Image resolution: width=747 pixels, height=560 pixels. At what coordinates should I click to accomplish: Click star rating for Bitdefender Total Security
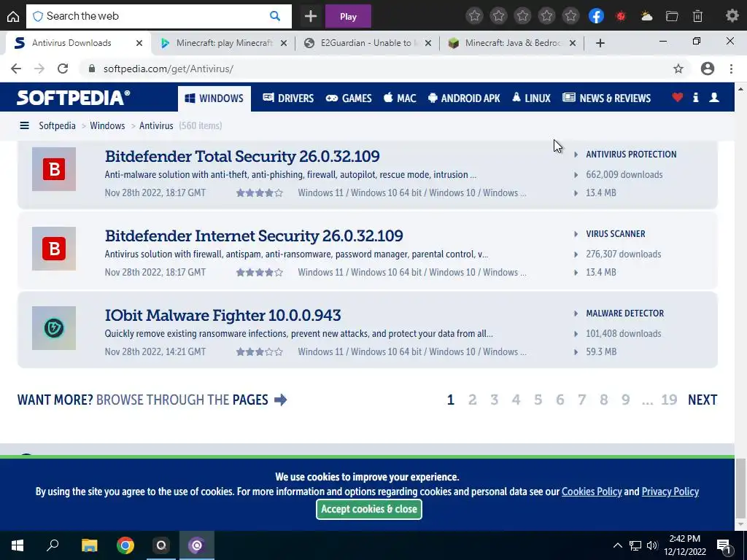tap(260, 192)
